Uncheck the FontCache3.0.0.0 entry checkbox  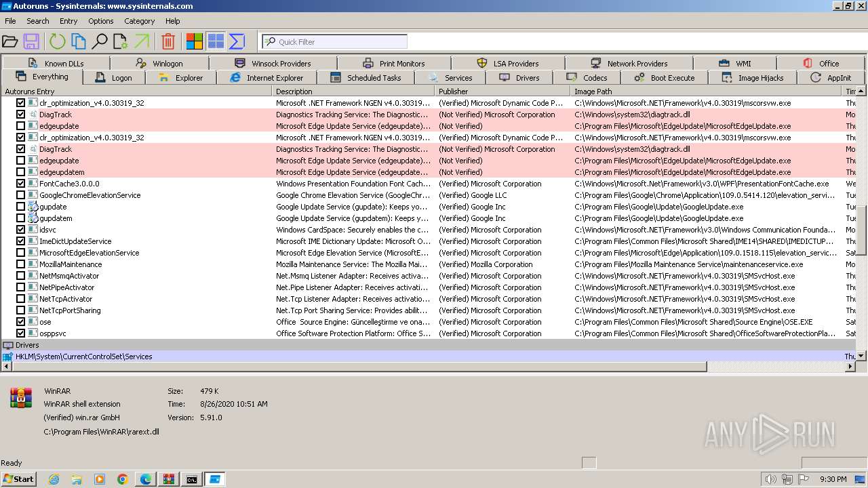(20, 184)
